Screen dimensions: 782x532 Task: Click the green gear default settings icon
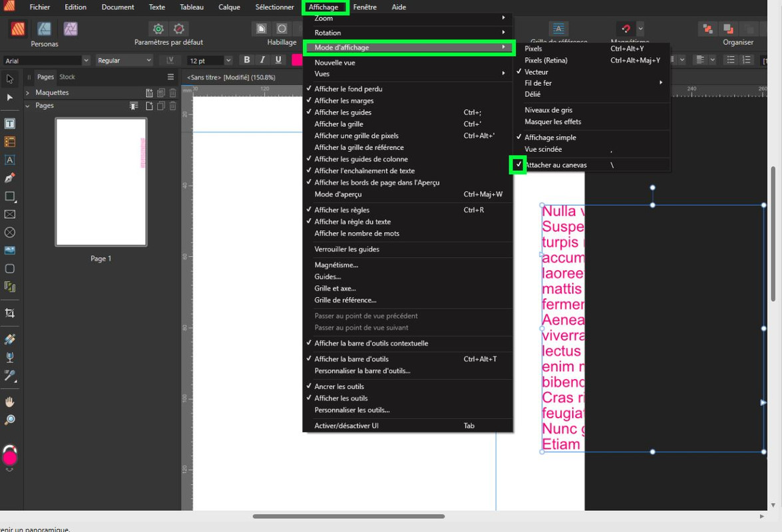[158, 29]
